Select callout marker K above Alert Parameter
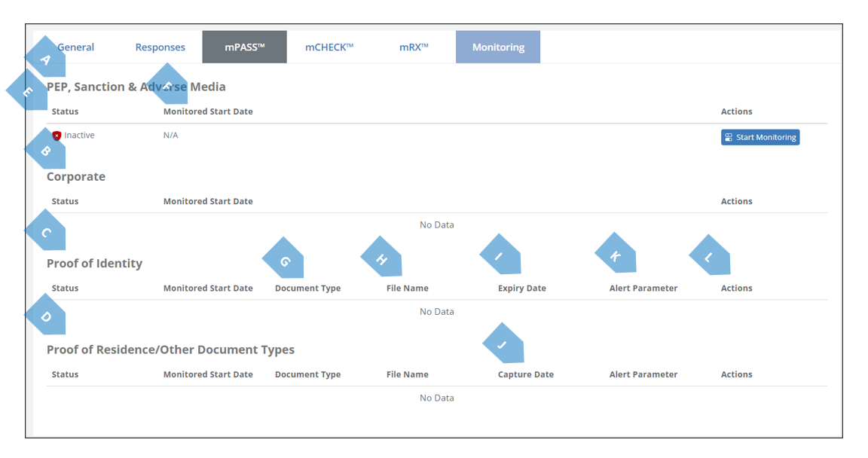The image size is (868, 458). click(615, 255)
